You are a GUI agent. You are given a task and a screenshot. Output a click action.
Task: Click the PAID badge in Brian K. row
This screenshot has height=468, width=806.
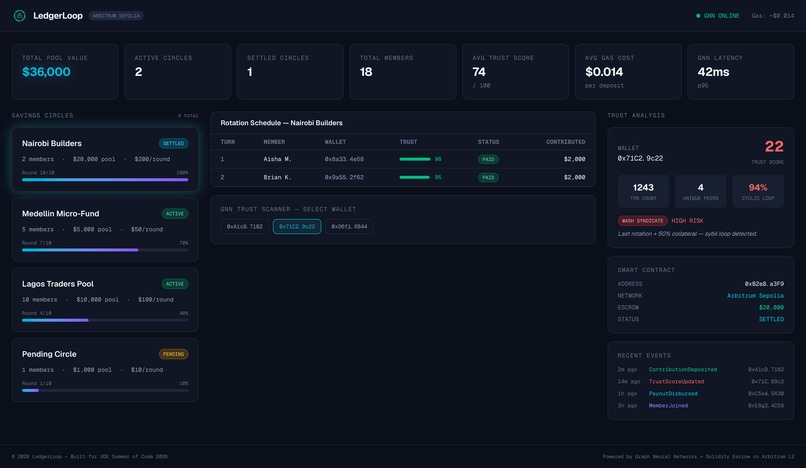[x=488, y=177]
